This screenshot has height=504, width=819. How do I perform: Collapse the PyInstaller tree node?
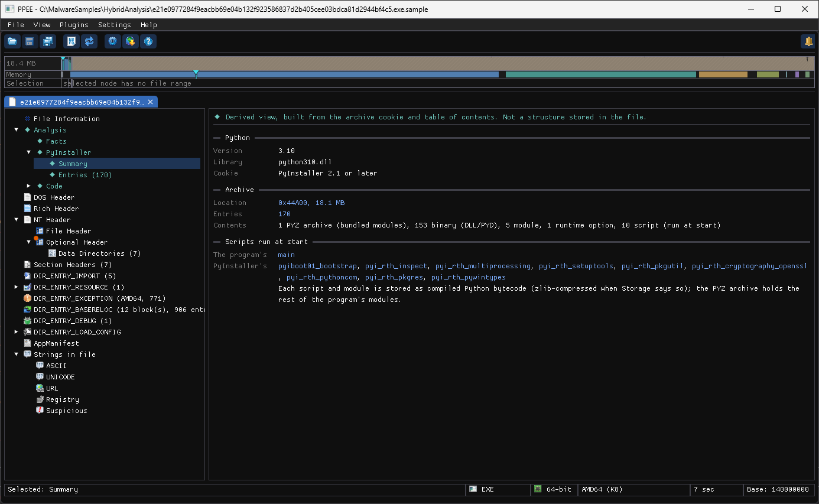point(29,152)
